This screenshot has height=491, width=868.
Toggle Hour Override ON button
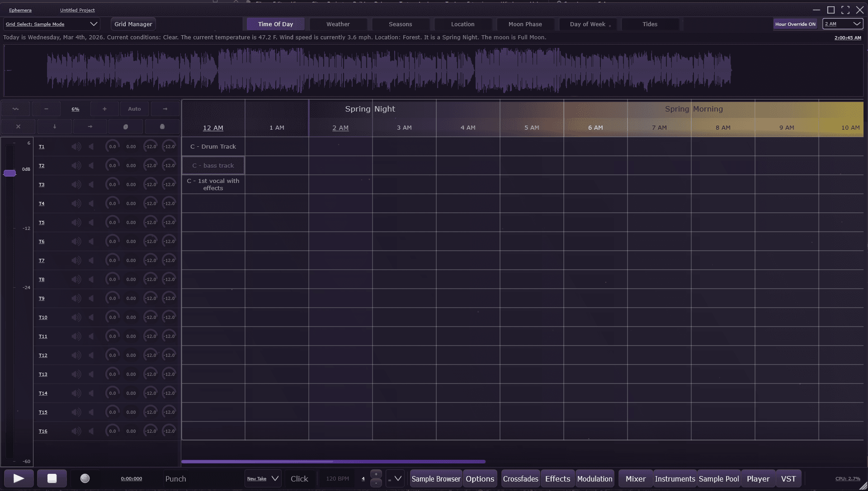coord(795,24)
